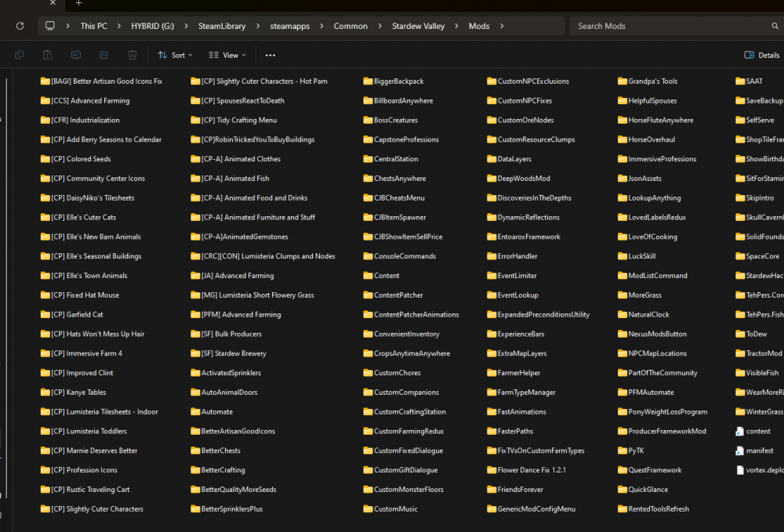Viewport: 784px width, 532px height.
Task: Expand chevron after Stardew Valley breadcrumb
Action: [x=456, y=26]
